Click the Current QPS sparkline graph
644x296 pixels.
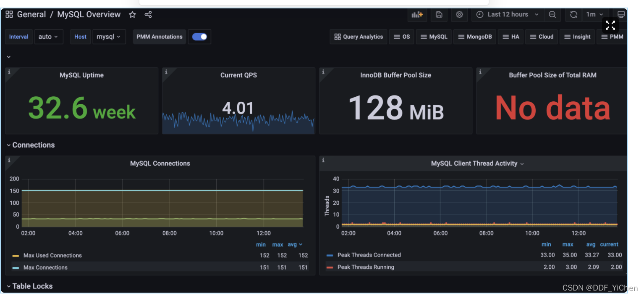click(x=238, y=122)
